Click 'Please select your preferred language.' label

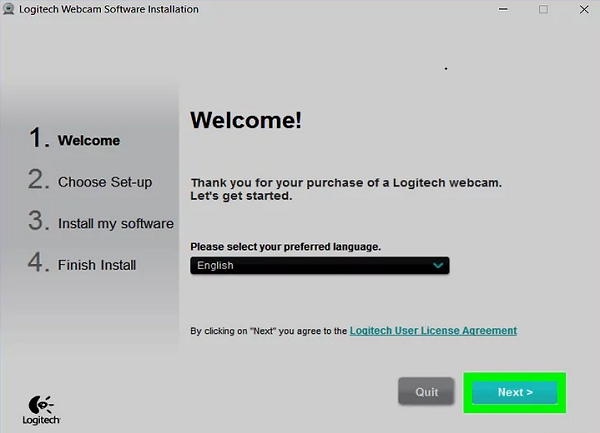pos(285,247)
